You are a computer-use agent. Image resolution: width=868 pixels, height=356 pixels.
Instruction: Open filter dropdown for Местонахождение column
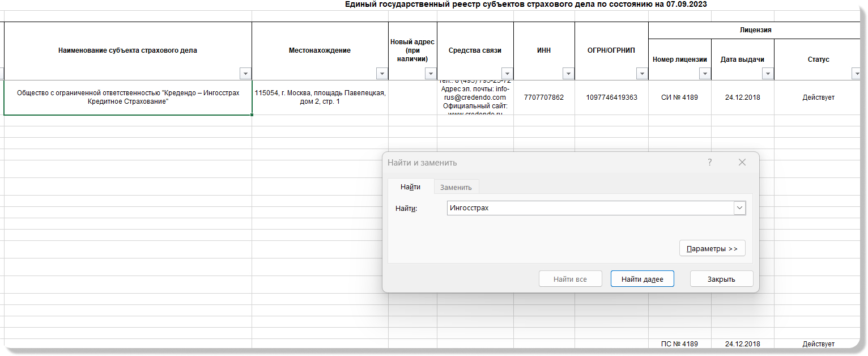click(x=382, y=74)
